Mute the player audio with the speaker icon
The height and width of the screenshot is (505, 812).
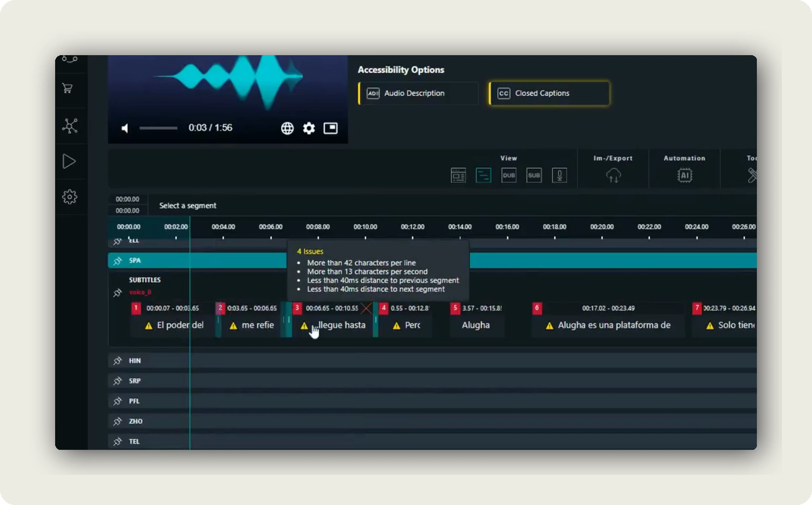click(125, 128)
